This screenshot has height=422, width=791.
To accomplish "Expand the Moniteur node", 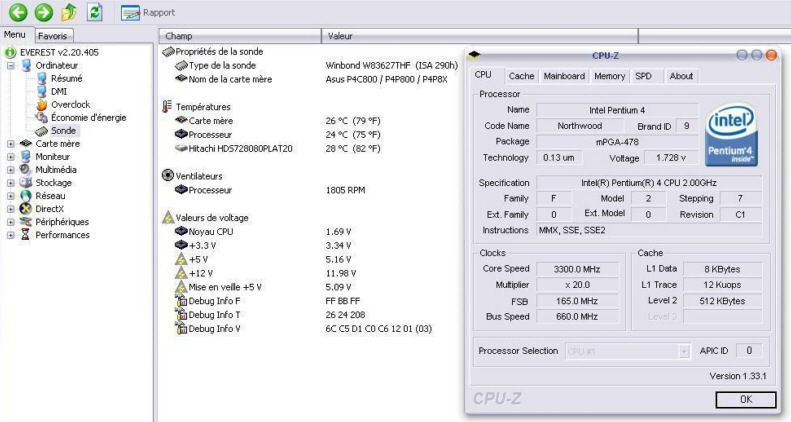I will click(x=11, y=157).
